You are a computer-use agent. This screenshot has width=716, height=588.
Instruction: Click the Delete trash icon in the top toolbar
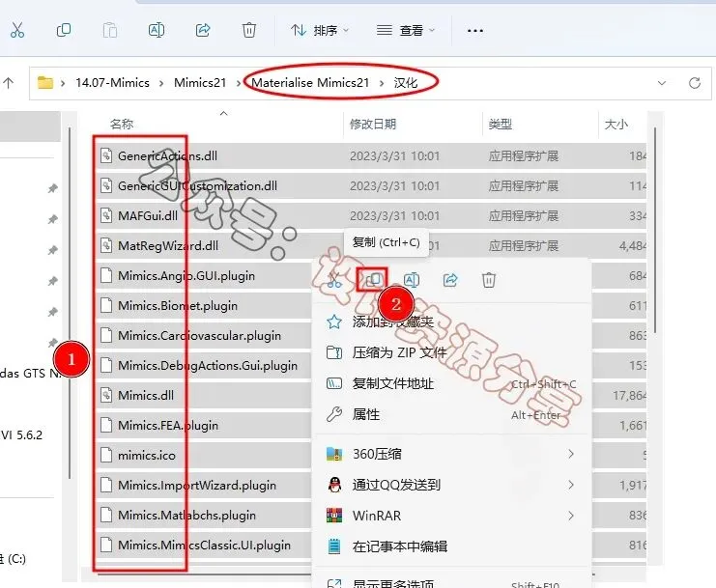[x=249, y=31]
